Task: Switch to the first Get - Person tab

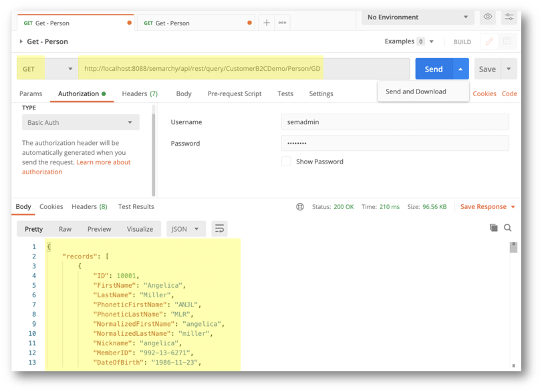Action: [76, 23]
